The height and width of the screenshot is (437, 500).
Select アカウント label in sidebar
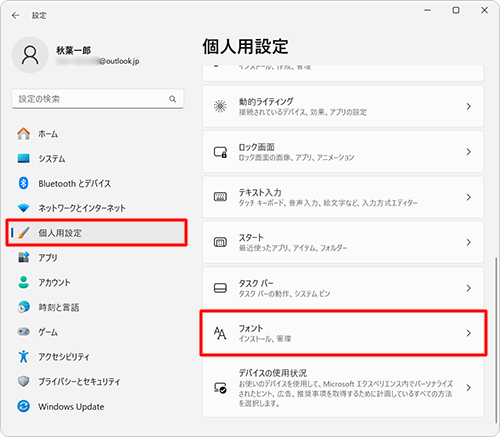(x=54, y=282)
